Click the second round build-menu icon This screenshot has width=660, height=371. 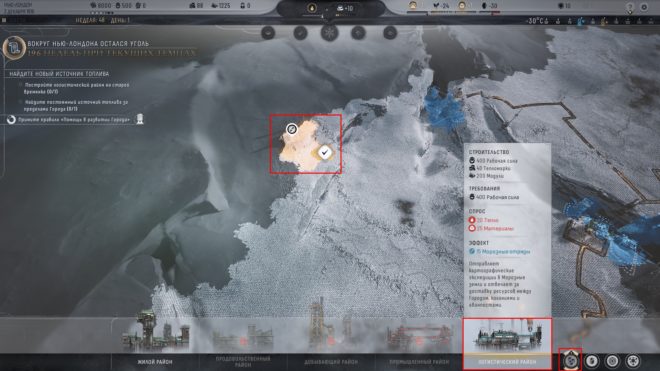pos(592,361)
